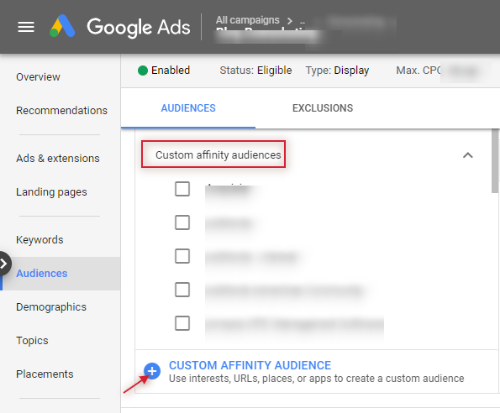Tick the third audience checkbox
The image size is (500, 413).
click(x=182, y=256)
